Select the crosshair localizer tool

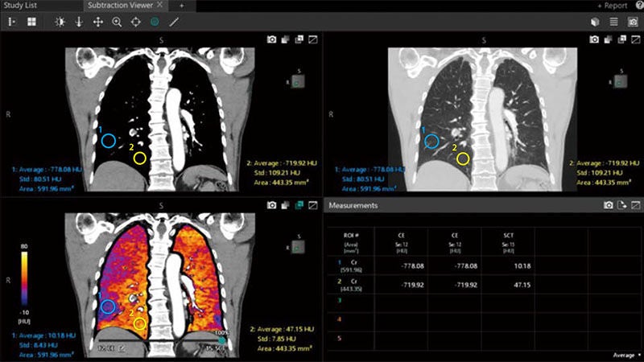click(x=136, y=22)
